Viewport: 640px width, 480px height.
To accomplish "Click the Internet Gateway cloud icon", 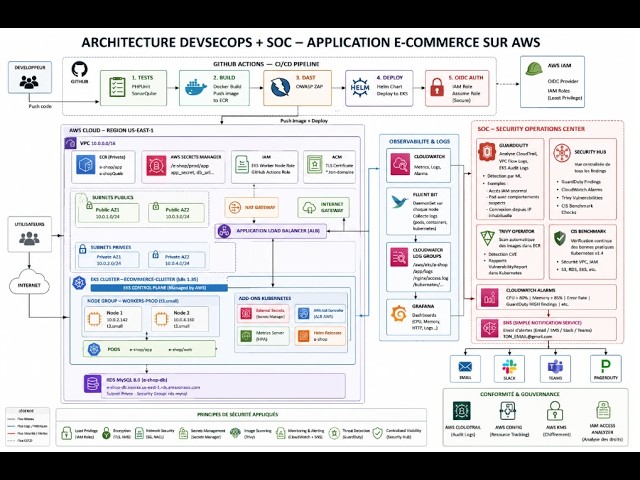I will pos(309,207).
